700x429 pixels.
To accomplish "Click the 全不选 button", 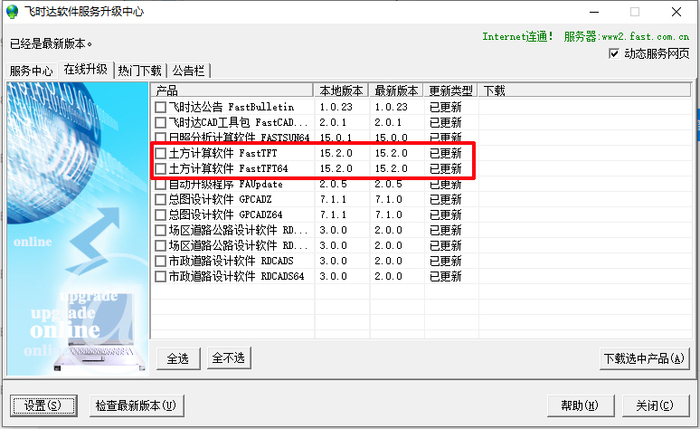I will click(229, 358).
